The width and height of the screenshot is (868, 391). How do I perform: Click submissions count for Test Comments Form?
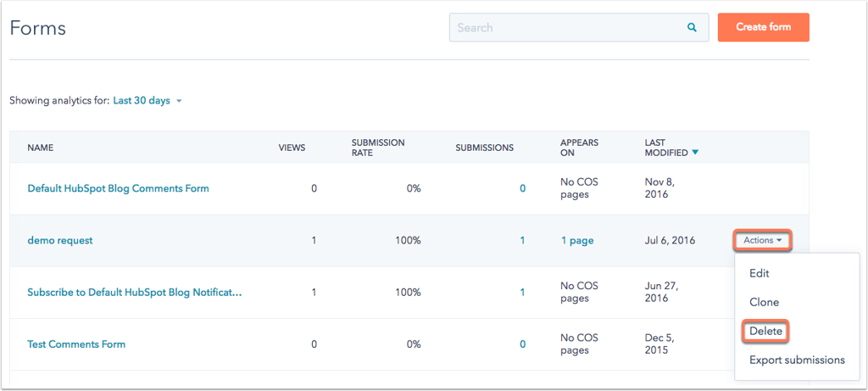pyautogui.click(x=522, y=344)
